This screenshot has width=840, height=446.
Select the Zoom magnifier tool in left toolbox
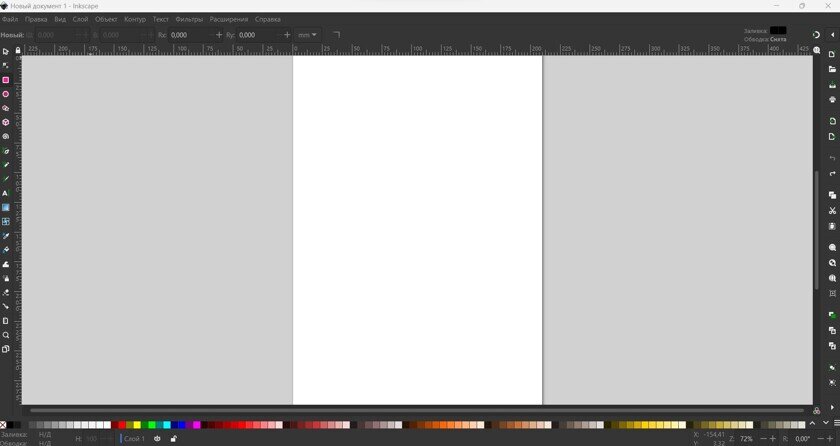click(5, 335)
